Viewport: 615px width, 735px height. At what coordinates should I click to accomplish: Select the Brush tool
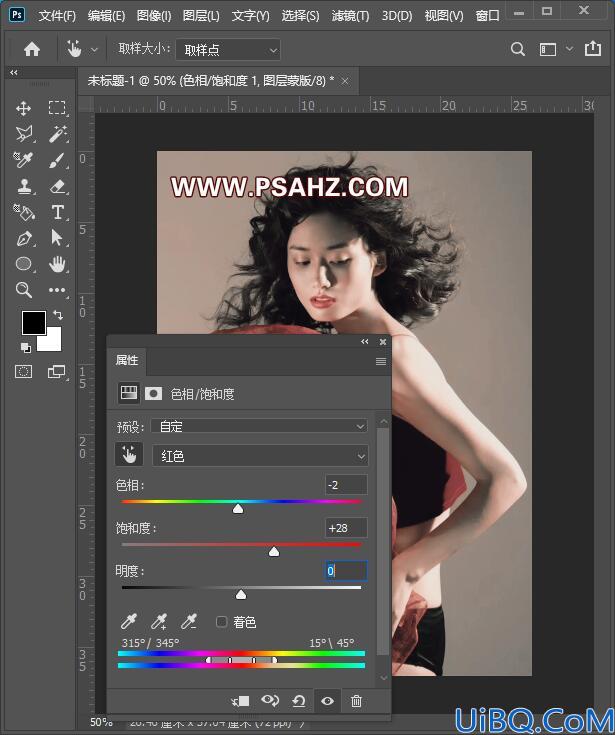coord(57,160)
